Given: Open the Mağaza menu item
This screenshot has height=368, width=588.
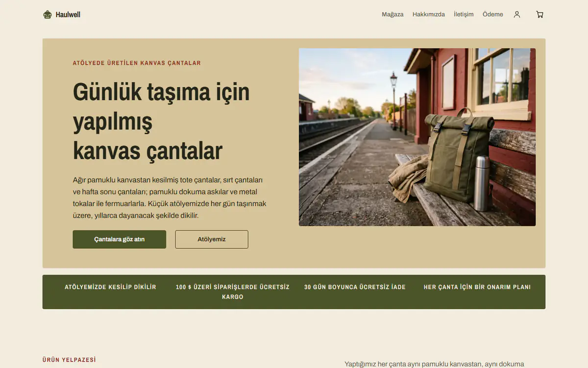Looking at the screenshot, I should 392,15.
